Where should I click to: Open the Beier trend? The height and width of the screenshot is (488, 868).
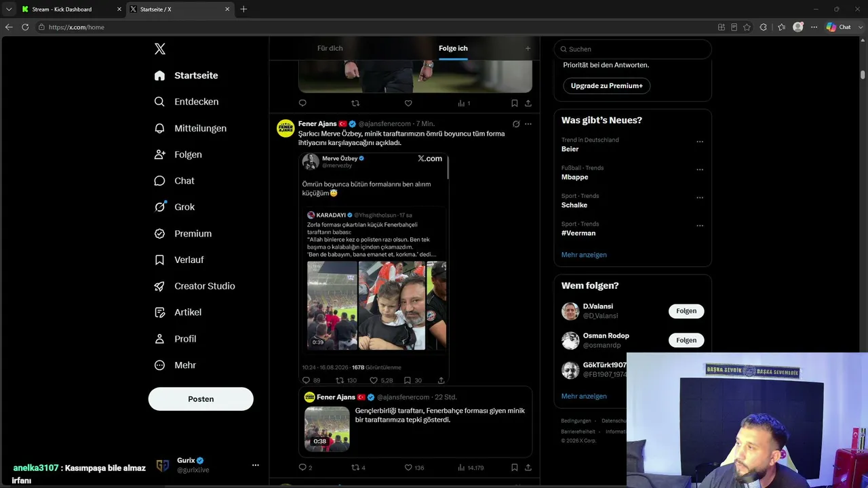[x=570, y=149]
